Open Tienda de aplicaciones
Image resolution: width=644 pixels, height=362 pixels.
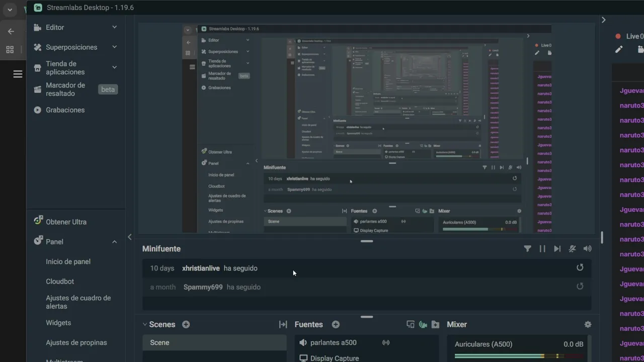pyautogui.click(x=65, y=68)
